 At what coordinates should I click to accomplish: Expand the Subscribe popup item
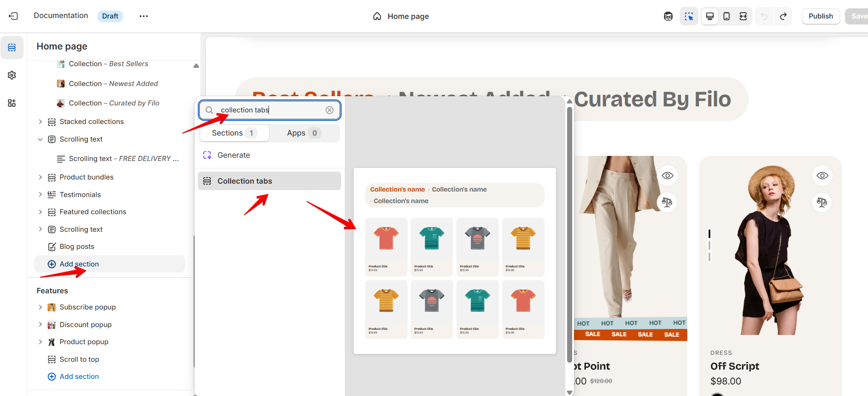40,307
